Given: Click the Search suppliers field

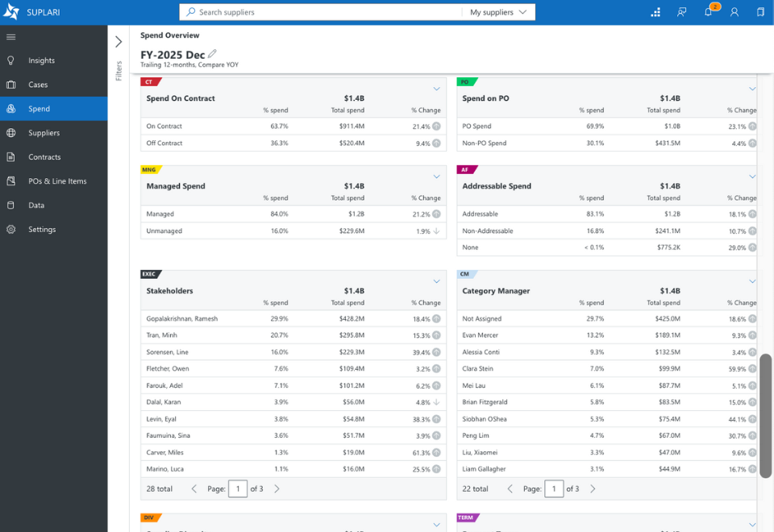Looking at the screenshot, I should point(321,12).
